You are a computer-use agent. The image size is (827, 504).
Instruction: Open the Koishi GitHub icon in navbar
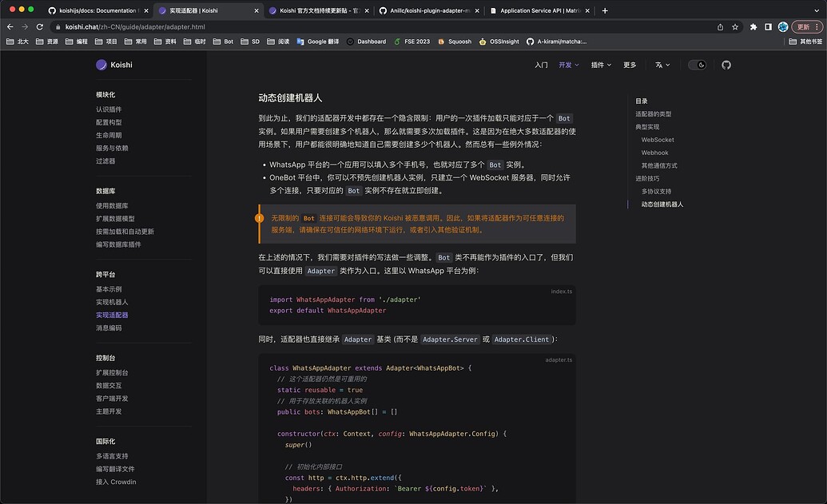(726, 65)
